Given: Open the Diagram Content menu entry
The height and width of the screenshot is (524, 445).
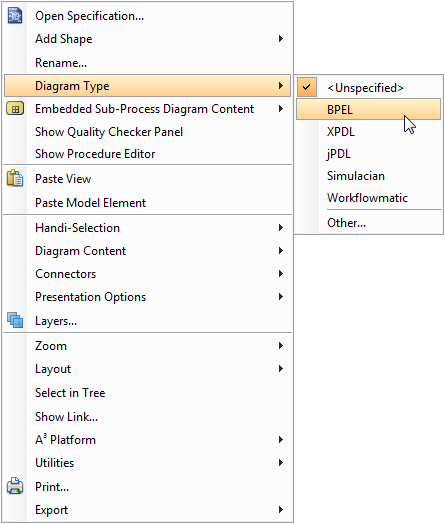Looking at the screenshot, I should pyautogui.click(x=148, y=251).
